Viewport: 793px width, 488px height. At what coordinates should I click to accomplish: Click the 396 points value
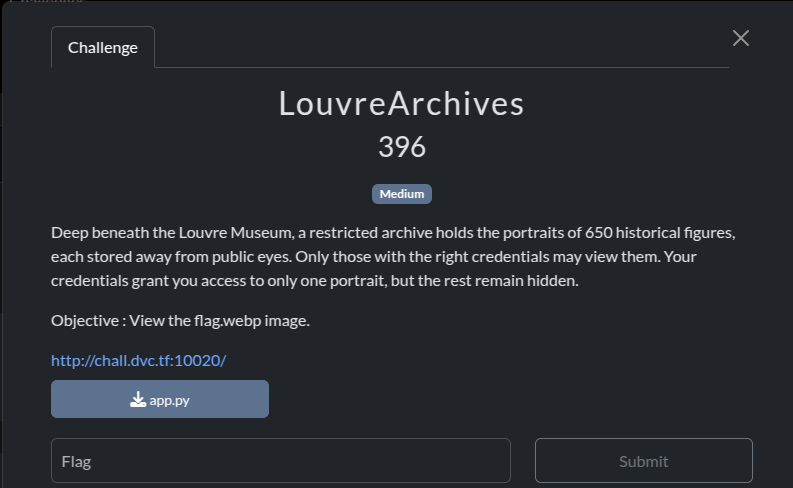(402, 147)
